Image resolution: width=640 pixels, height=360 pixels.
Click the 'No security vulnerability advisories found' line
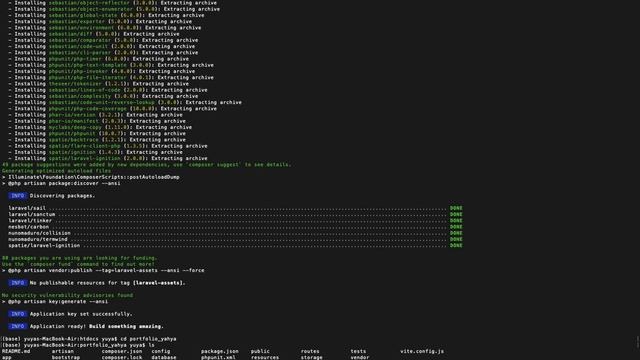67,295
